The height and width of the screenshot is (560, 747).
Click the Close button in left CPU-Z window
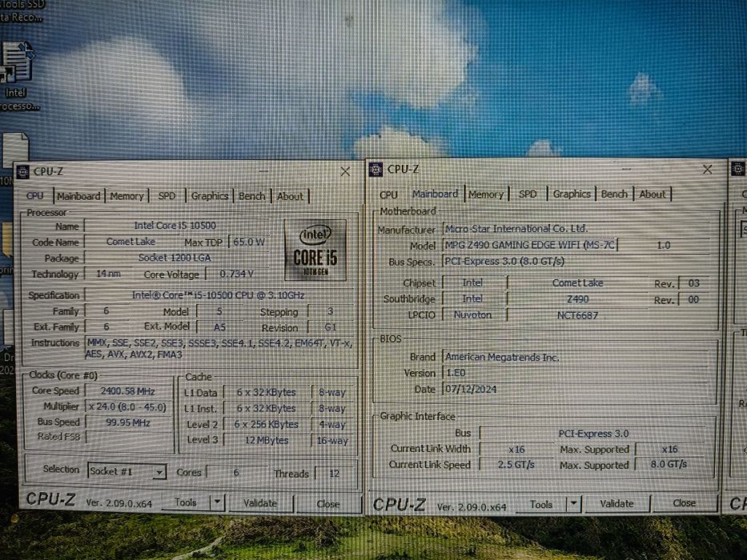click(x=327, y=504)
